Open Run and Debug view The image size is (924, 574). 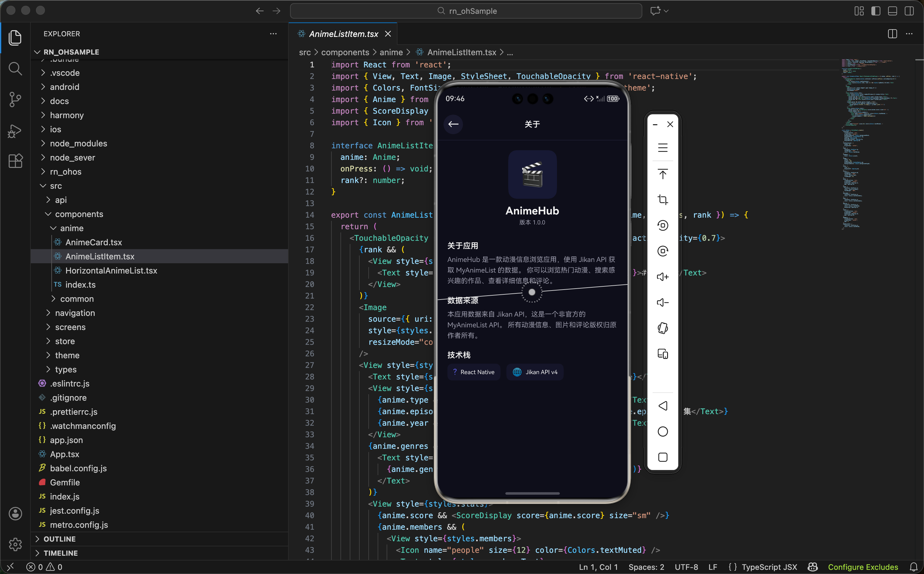click(15, 131)
